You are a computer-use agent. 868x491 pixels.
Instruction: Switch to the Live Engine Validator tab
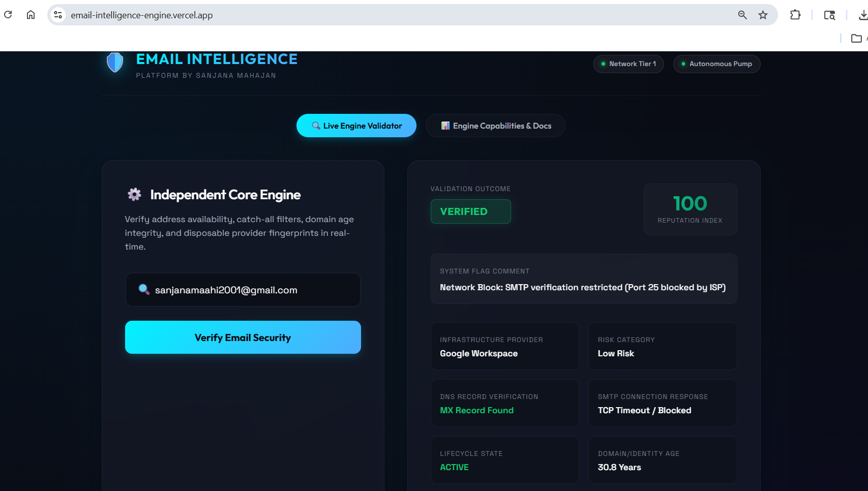click(x=356, y=126)
